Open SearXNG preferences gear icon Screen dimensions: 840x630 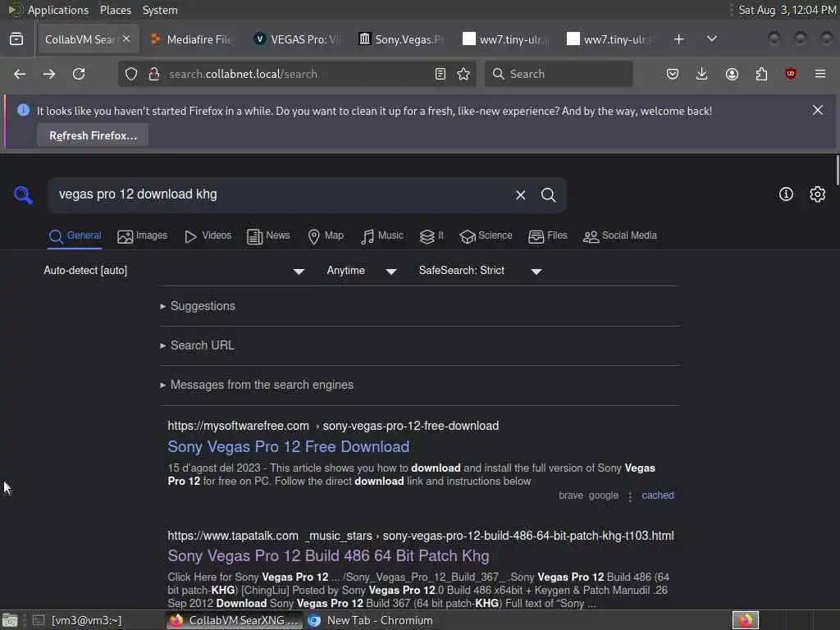tap(818, 194)
